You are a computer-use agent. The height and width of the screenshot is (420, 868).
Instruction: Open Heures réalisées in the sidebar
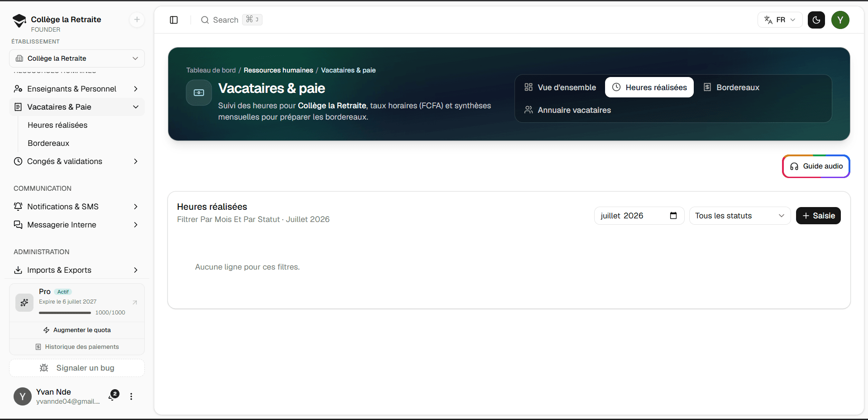[x=57, y=125]
